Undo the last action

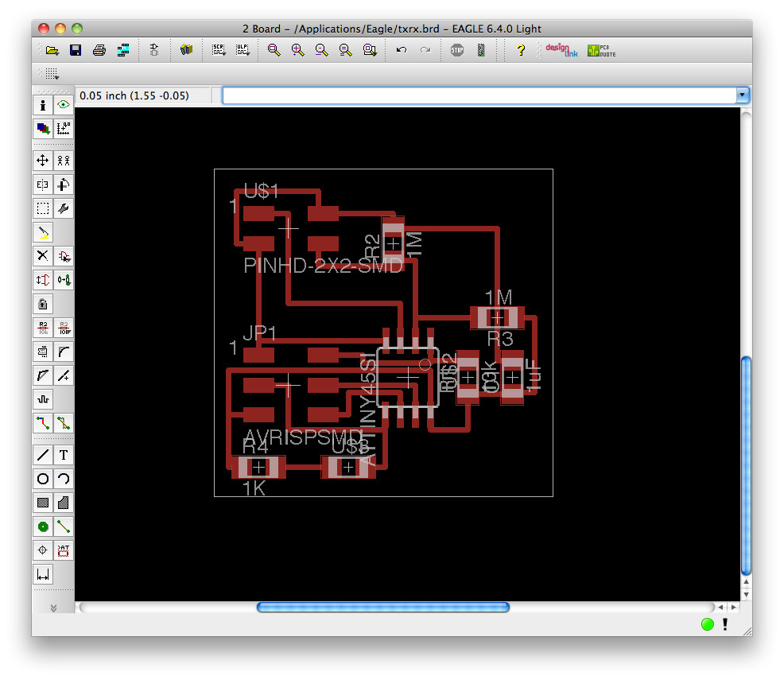coord(401,50)
